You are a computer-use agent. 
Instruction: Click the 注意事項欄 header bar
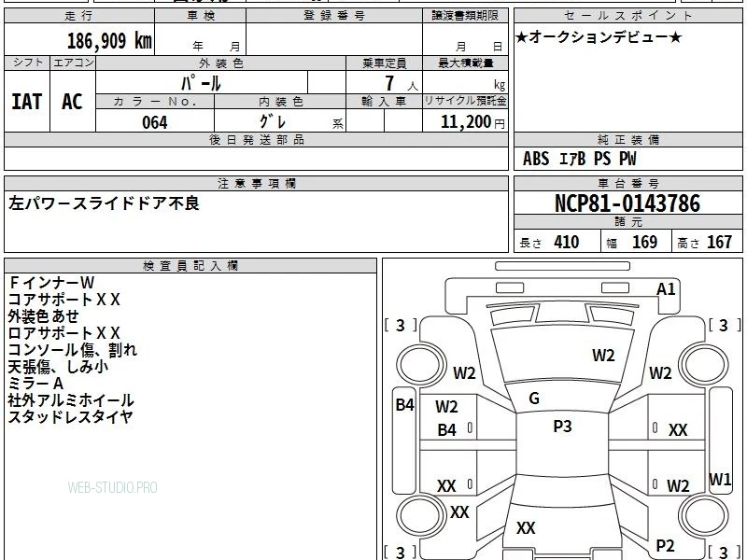pyautogui.click(x=256, y=184)
